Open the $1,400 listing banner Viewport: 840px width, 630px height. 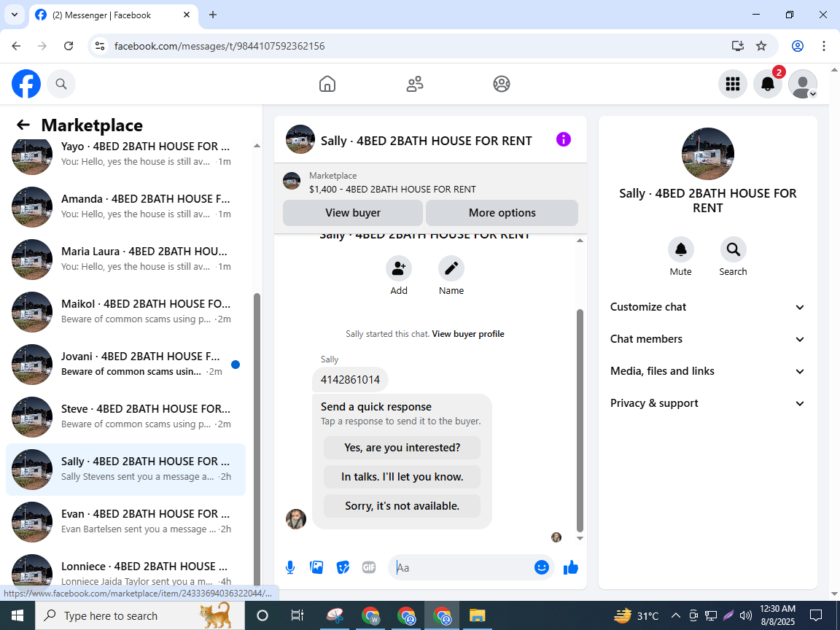tap(430, 183)
